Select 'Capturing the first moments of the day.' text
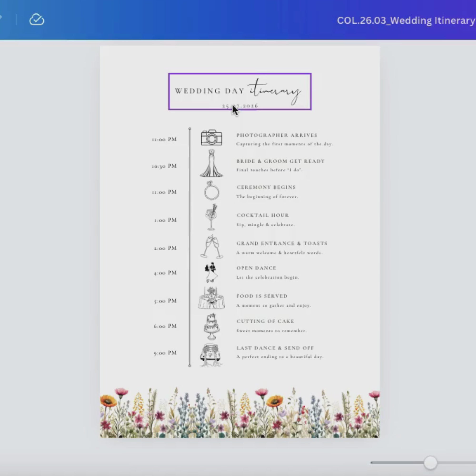 pyautogui.click(x=285, y=144)
